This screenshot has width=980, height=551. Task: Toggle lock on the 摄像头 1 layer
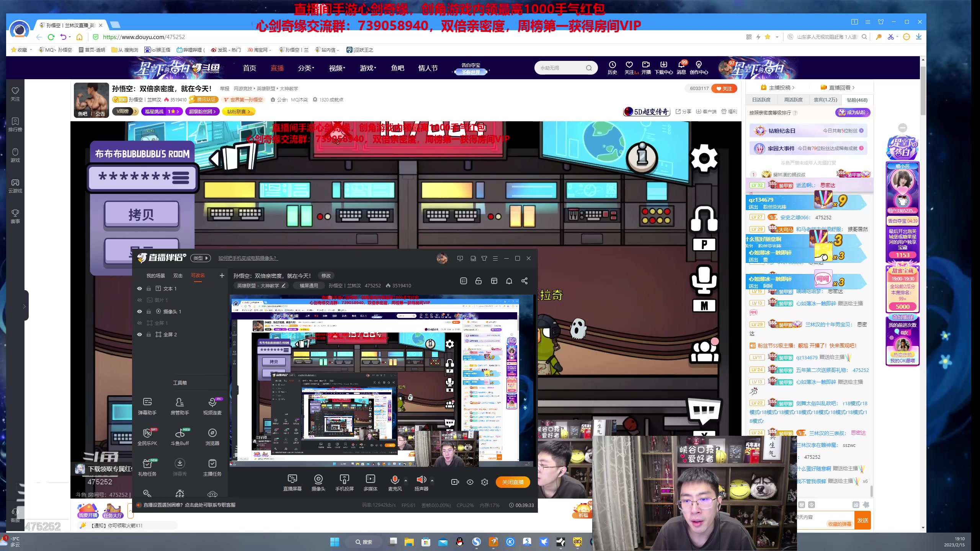(149, 311)
